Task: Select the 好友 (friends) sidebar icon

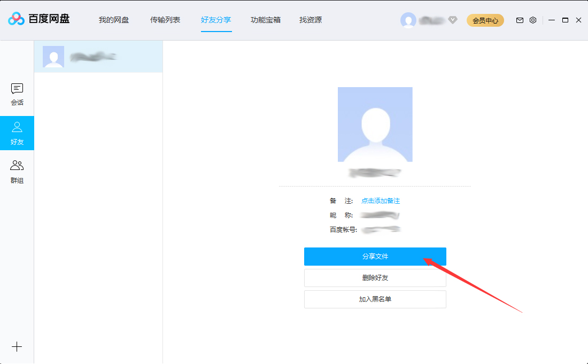Action: coord(17,133)
